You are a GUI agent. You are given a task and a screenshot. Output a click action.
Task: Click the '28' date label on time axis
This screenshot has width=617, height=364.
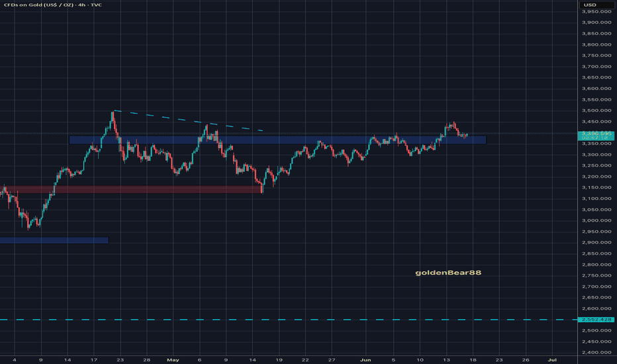pos(146,359)
